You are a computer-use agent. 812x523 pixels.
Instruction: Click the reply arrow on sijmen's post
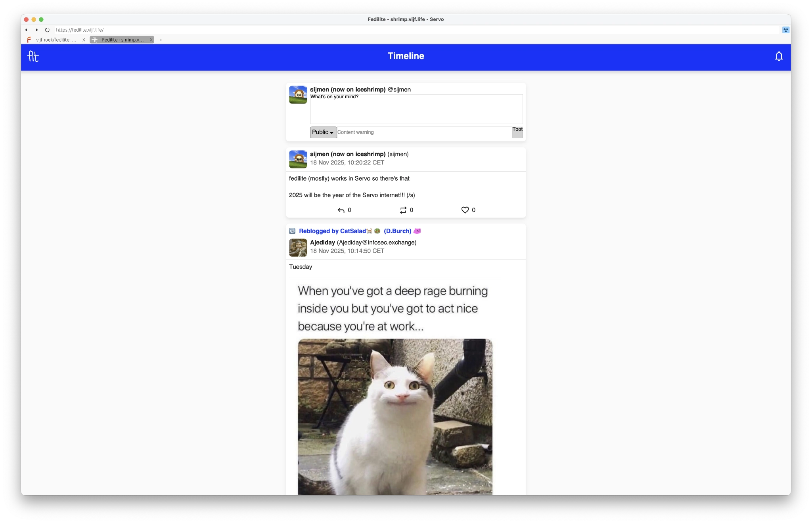(341, 210)
